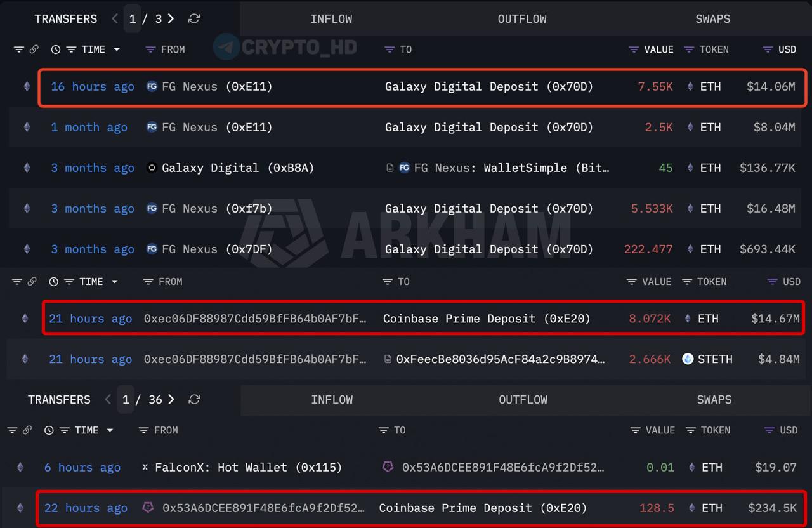The image size is (812, 528).
Task: Click the contract document icon before 0xFeecBe8036d95AcF84a2c9B8974
Action: [x=388, y=359]
